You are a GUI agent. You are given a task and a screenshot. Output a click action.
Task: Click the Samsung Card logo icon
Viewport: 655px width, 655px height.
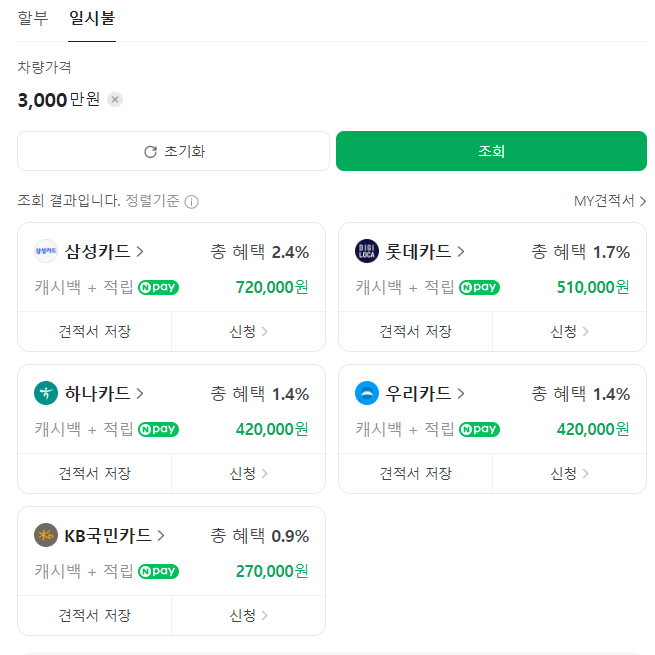[46, 251]
